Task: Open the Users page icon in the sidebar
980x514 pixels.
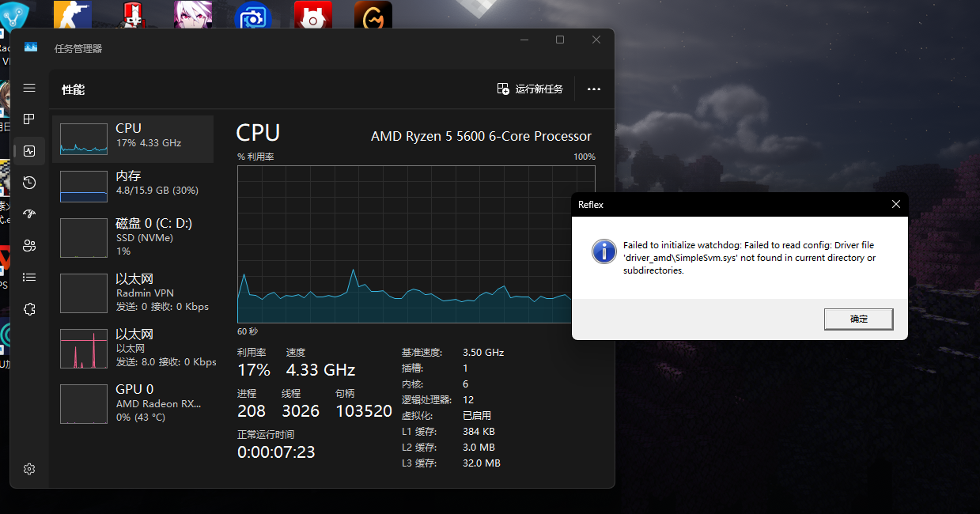Action: pyautogui.click(x=29, y=245)
